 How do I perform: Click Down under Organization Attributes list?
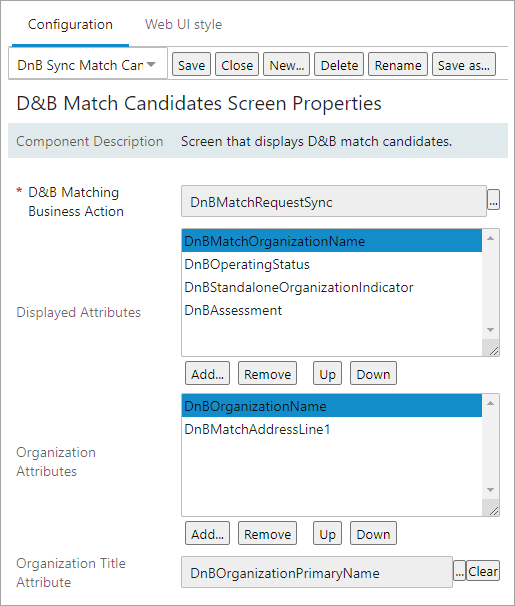(373, 534)
